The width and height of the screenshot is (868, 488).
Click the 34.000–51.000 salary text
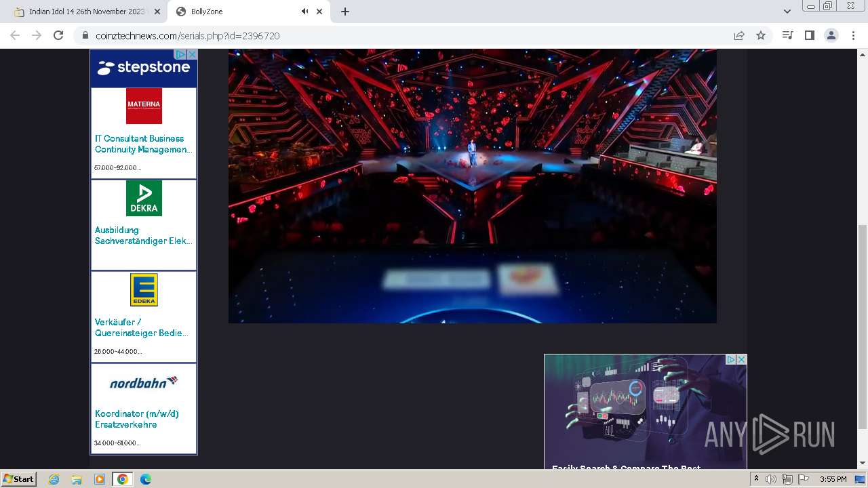pyautogui.click(x=117, y=443)
